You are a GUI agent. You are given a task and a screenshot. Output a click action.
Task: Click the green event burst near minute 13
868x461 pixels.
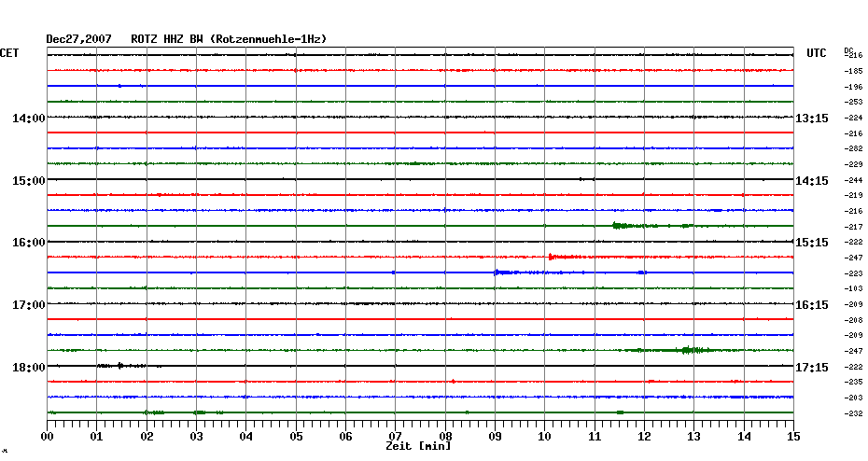[692, 350]
